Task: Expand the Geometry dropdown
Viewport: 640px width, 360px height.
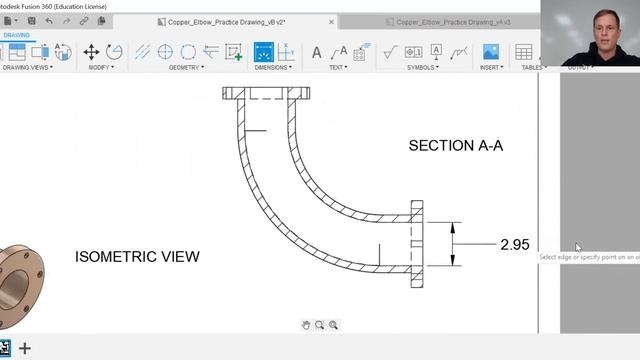Action: coord(186,67)
